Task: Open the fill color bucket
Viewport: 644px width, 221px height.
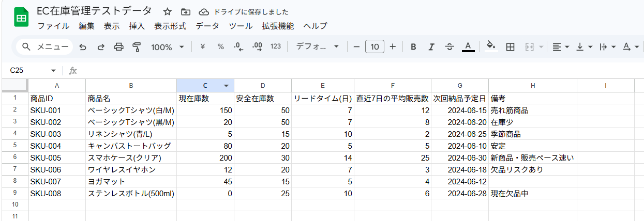Action: click(x=491, y=46)
